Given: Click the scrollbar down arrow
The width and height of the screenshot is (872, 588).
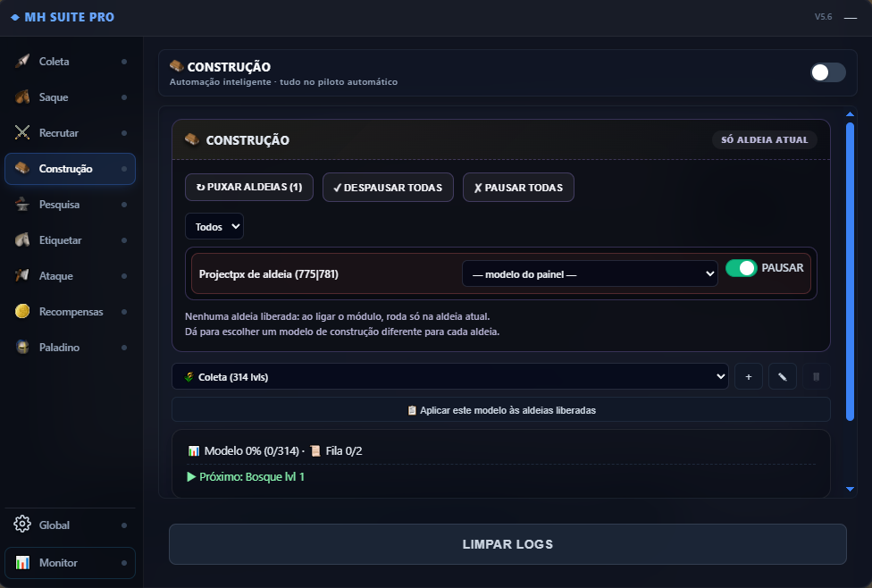Looking at the screenshot, I should pyautogui.click(x=850, y=489).
